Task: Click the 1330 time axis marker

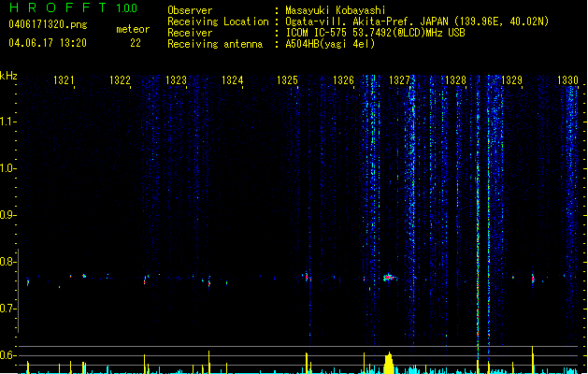Action: [x=567, y=80]
